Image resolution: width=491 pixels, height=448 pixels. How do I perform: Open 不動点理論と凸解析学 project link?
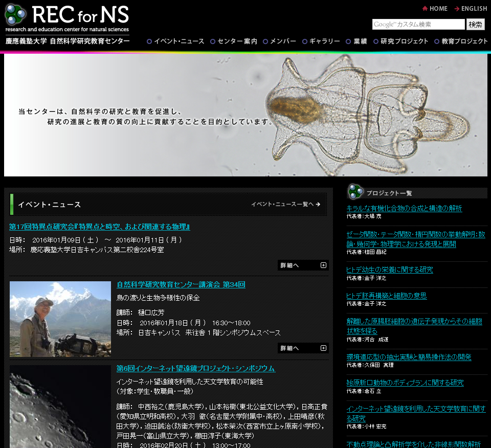414,444
